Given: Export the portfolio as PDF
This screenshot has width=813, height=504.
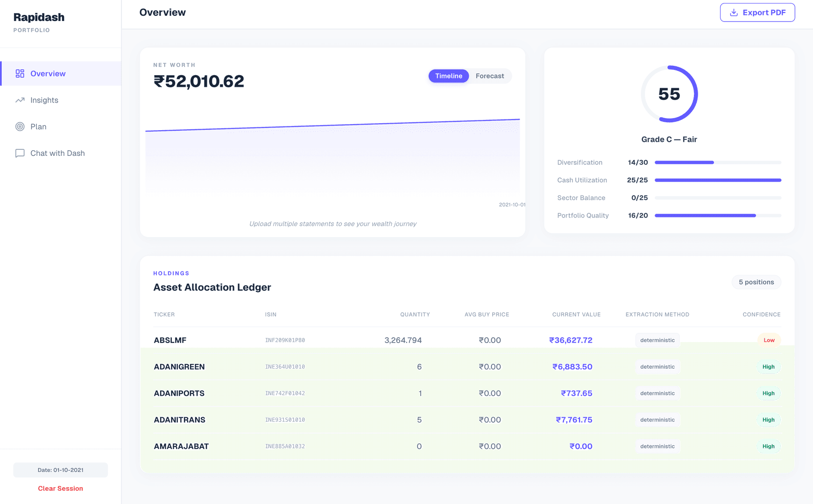Looking at the screenshot, I should click(757, 13).
